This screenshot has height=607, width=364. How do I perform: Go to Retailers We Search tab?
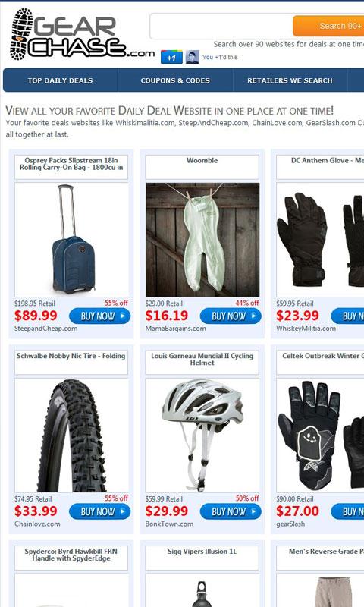pos(290,80)
